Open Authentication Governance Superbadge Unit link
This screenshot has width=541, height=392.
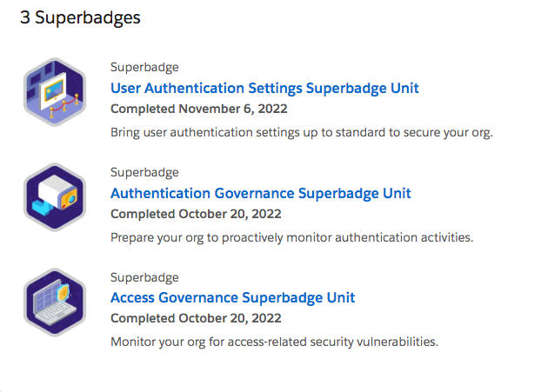click(261, 193)
